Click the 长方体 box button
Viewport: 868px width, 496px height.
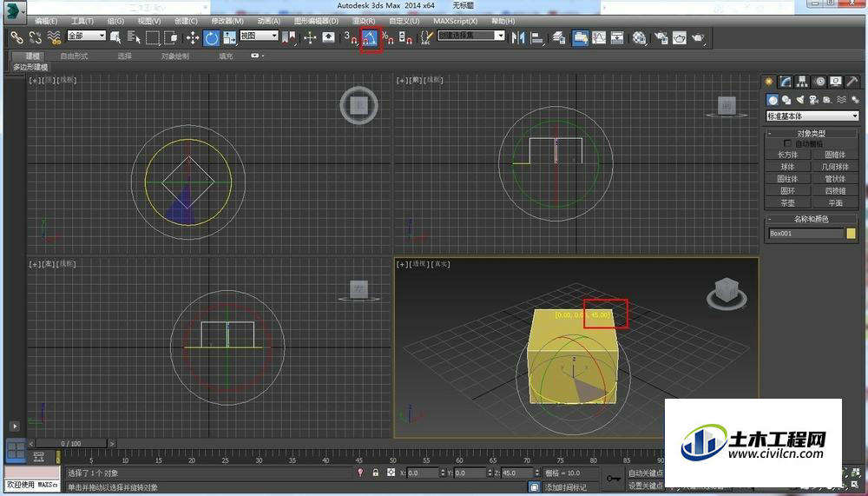tap(788, 155)
